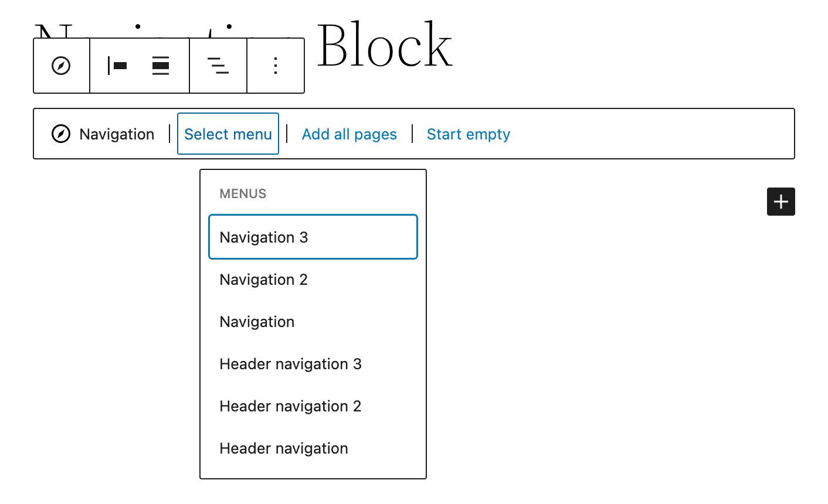The height and width of the screenshot is (504, 828).
Task: Open block options three-dot menu
Action: click(x=276, y=66)
